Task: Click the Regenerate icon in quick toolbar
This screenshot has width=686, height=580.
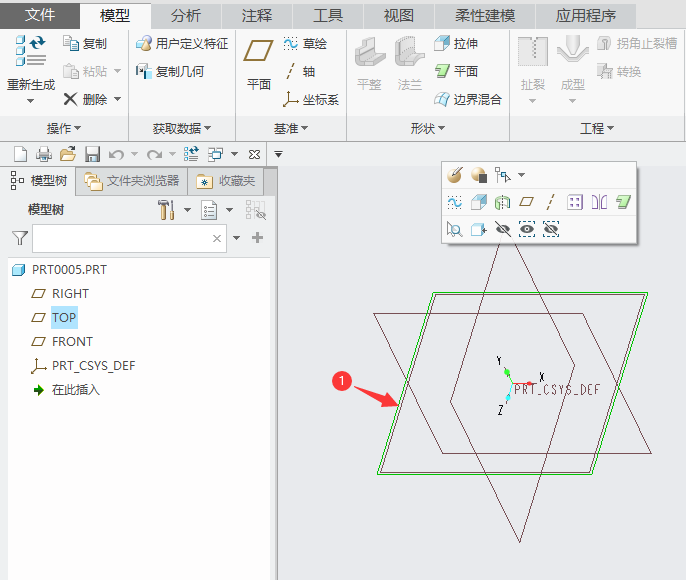Action: tap(191, 154)
